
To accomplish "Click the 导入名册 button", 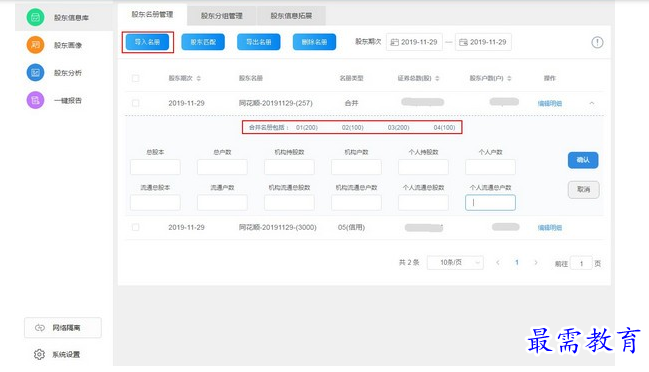I will [x=147, y=42].
